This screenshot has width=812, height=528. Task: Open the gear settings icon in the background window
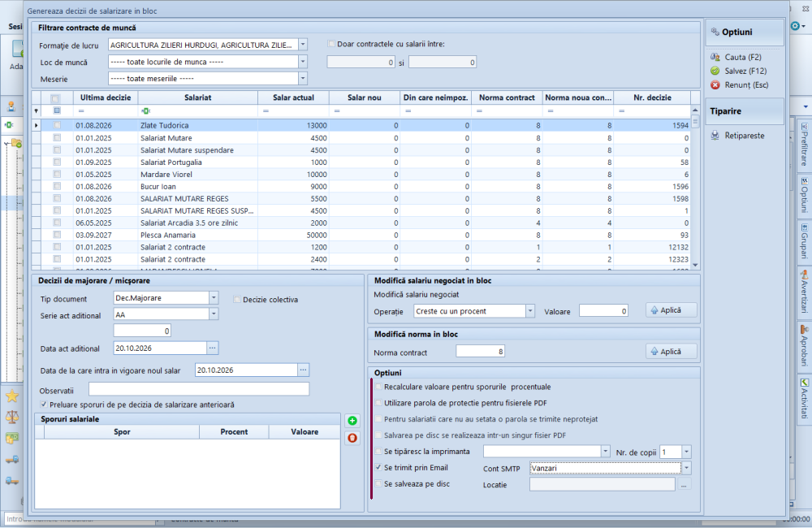coord(796,26)
